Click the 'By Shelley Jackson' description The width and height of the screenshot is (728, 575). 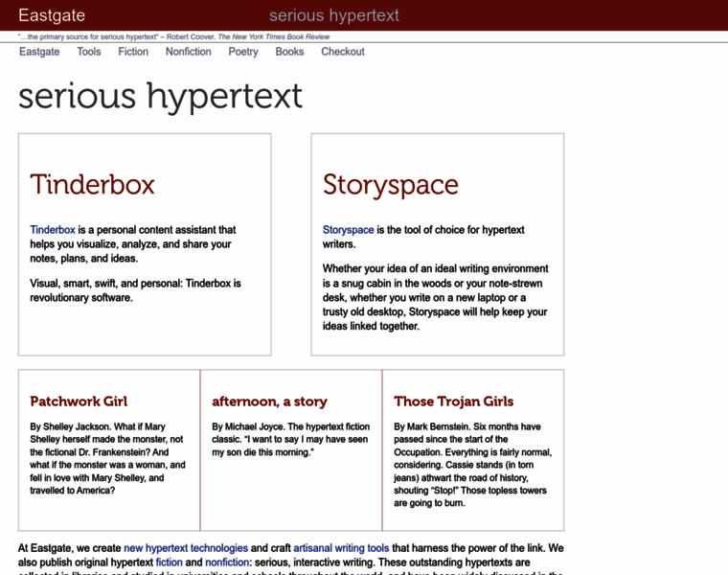pos(107,458)
